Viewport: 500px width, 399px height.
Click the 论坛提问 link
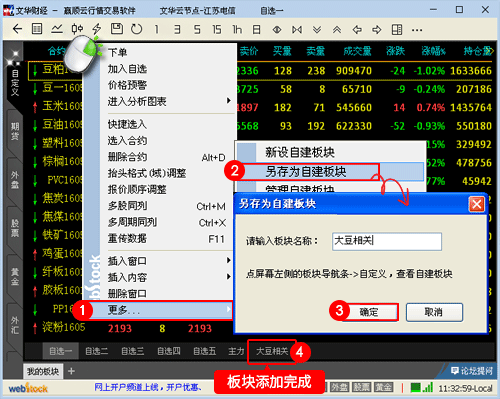point(472,371)
